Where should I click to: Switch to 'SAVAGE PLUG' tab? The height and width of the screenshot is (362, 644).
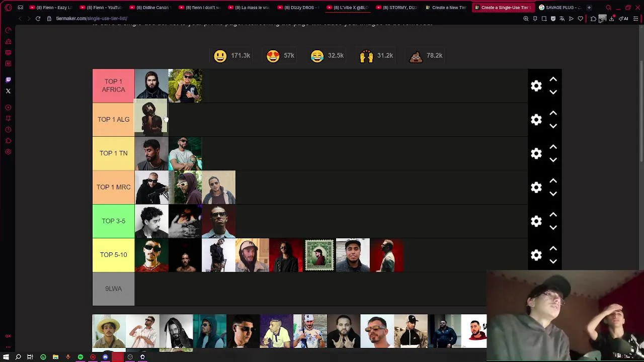[559, 8]
